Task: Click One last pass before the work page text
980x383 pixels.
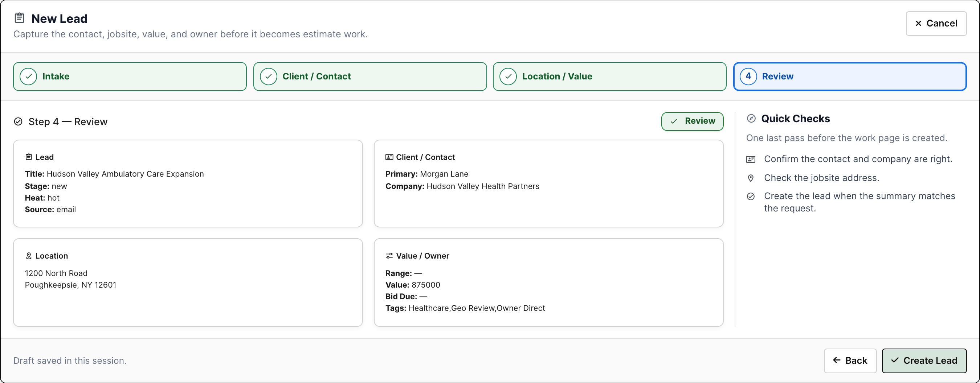Action: tap(846, 138)
